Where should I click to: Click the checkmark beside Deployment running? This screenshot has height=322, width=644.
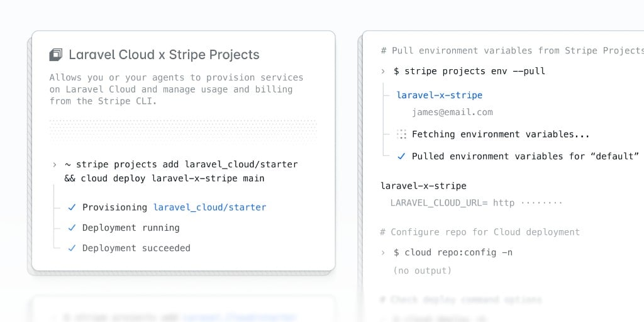click(x=72, y=228)
